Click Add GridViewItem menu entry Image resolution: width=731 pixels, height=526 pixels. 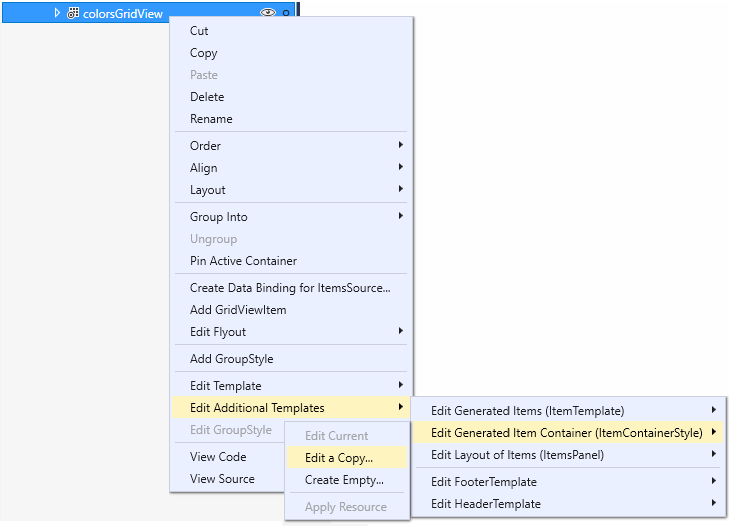(291, 310)
